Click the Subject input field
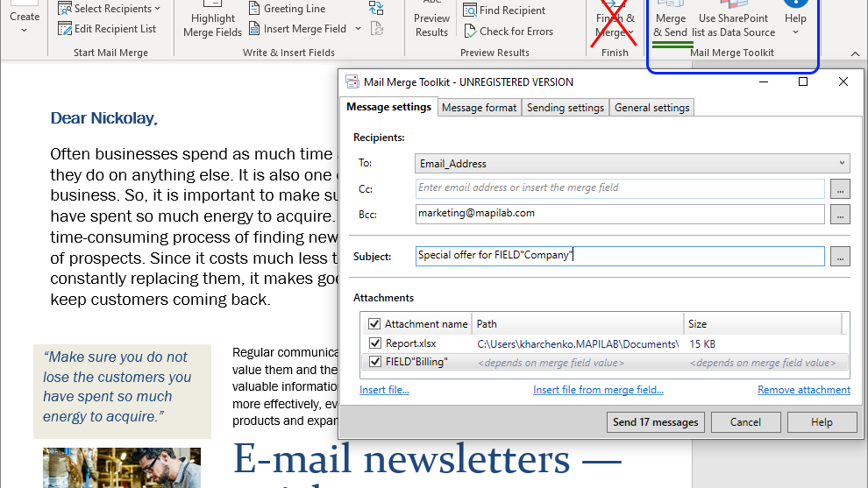Image resolution: width=868 pixels, height=488 pixels. 620,256
